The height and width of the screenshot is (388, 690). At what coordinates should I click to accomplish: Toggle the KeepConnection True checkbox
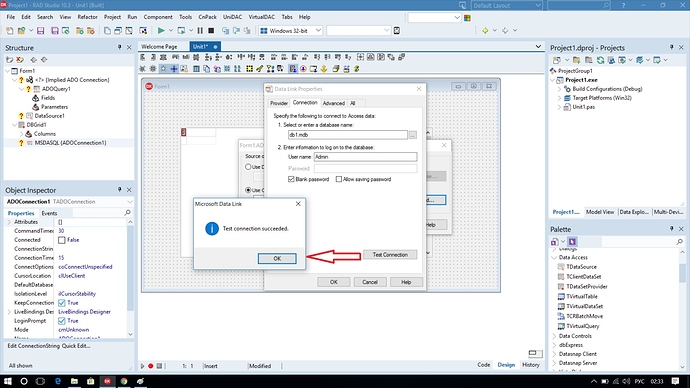pyautogui.click(x=62, y=303)
